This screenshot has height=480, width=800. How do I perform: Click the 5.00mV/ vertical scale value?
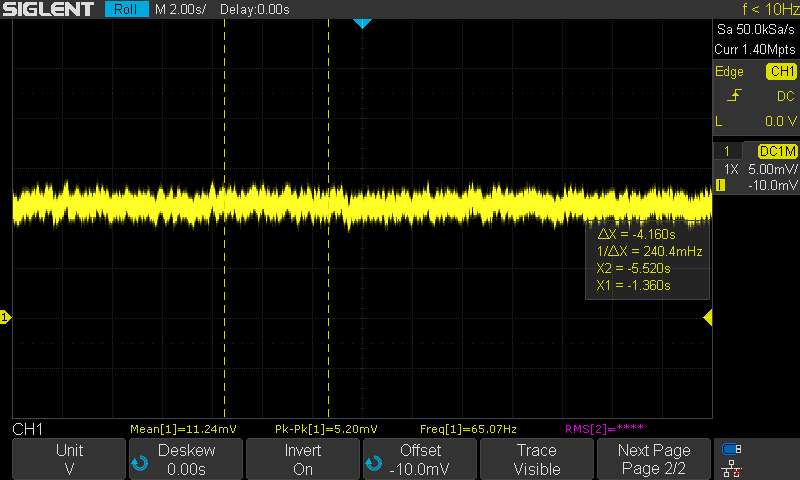(x=772, y=169)
